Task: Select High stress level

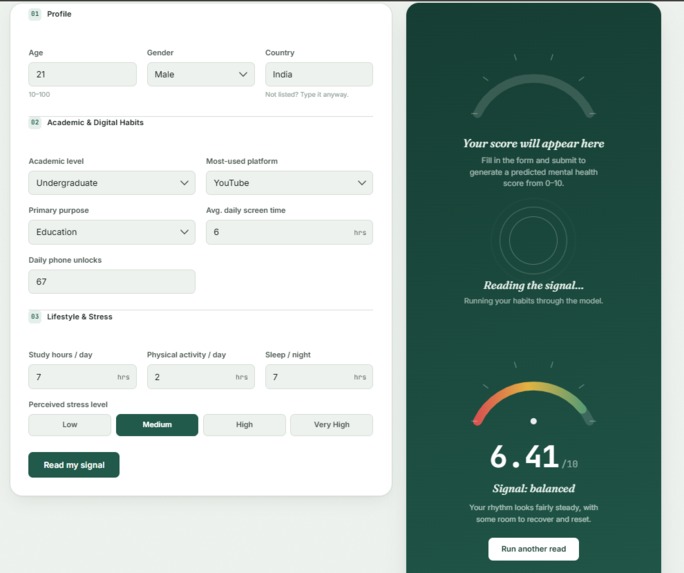Action: click(244, 425)
